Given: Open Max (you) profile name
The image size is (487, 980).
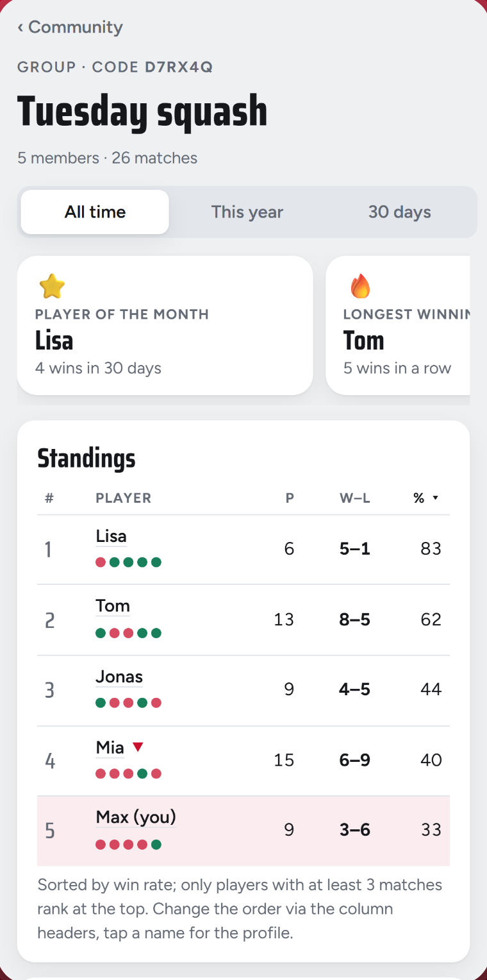Looking at the screenshot, I should coord(136,817).
